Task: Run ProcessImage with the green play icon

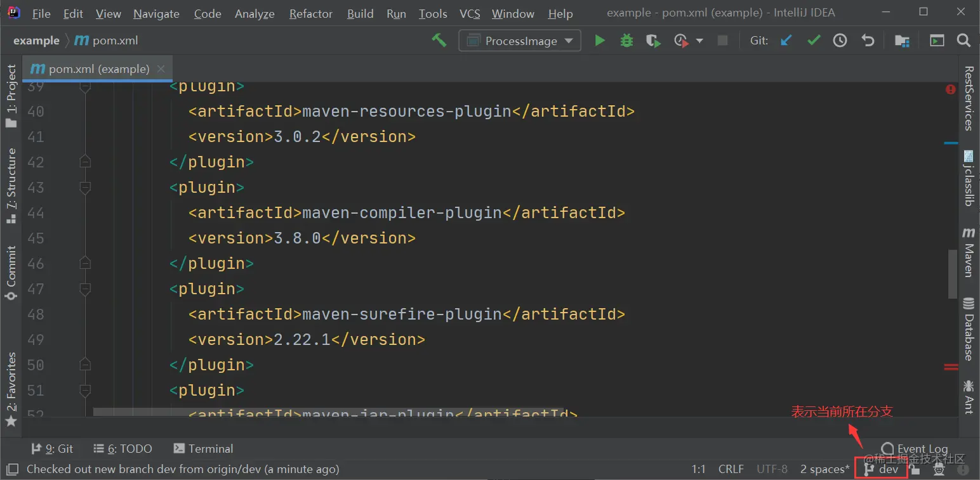Action: click(599, 41)
